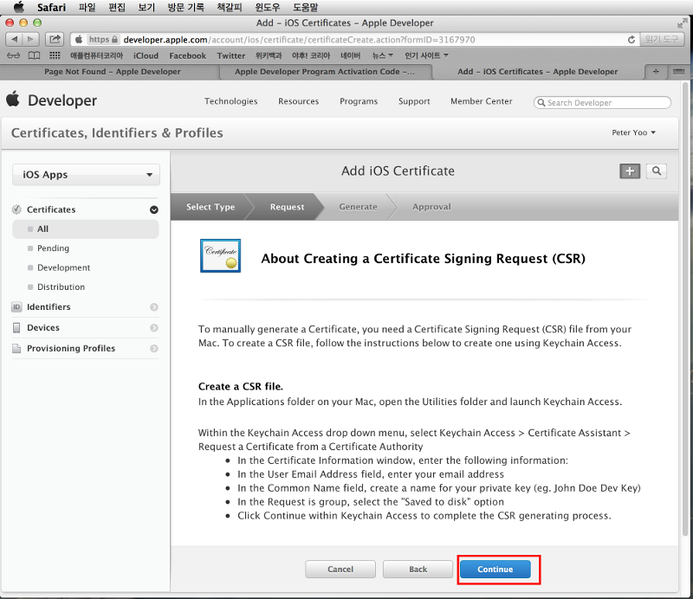Open the iOS Apps platform dropdown
This screenshot has width=693, height=599.
85,175
